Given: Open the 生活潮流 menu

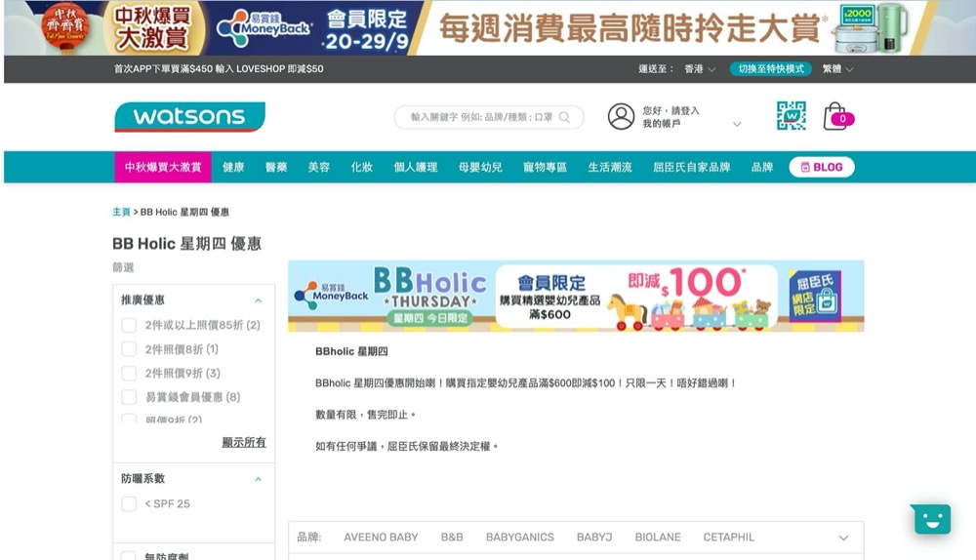Looking at the screenshot, I should [610, 167].
